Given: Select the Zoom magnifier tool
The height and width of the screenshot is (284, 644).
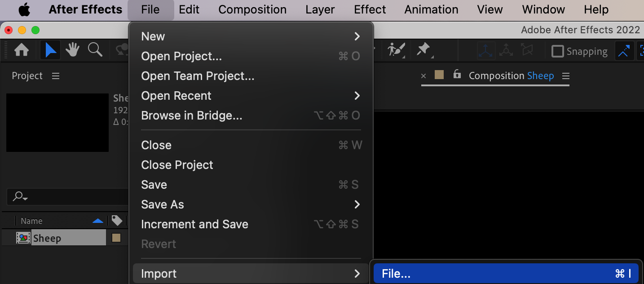Looking at the screenshot, I should (95, 50).
